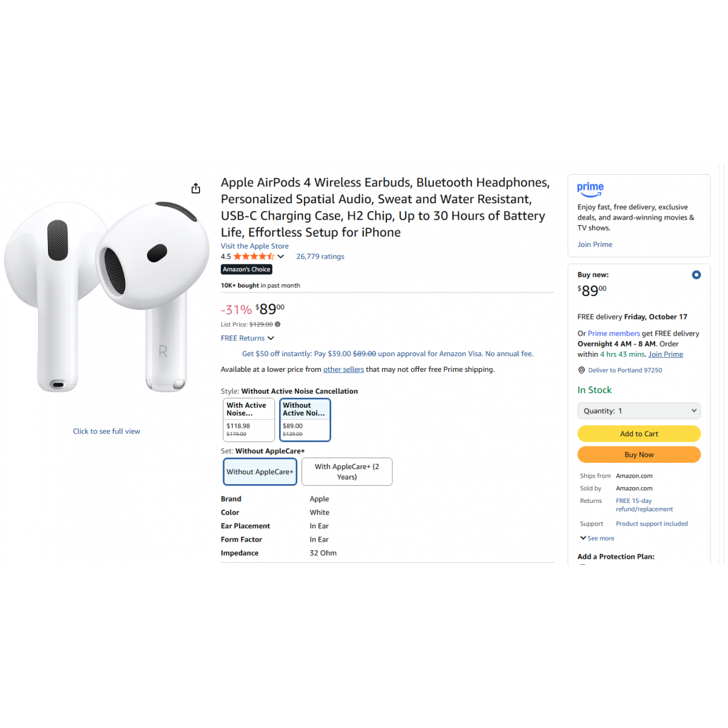
Task: Click the Buy Now button
Action: coord(639,454)
